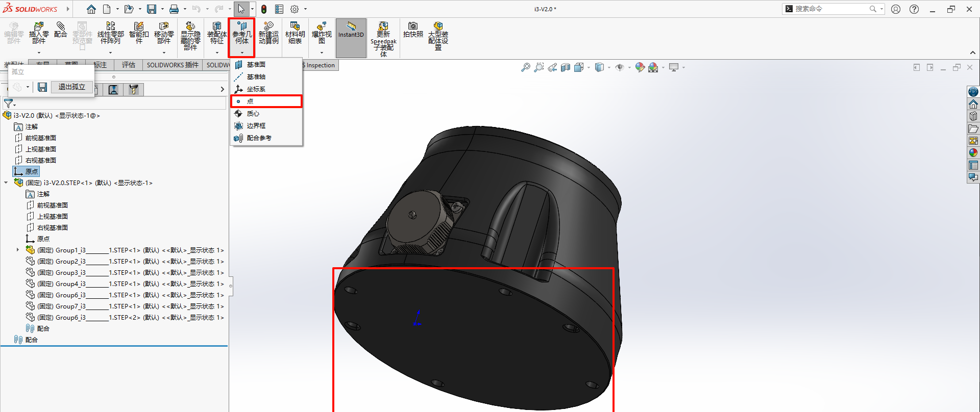Click the Open file icon
980x412 pixels.
coord(129,9)
